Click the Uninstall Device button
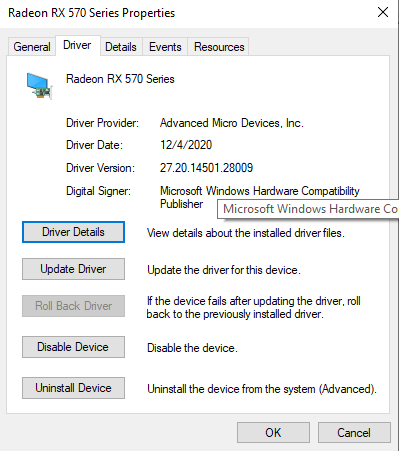Screen dimensions: 399x451 tap(73, 388)
